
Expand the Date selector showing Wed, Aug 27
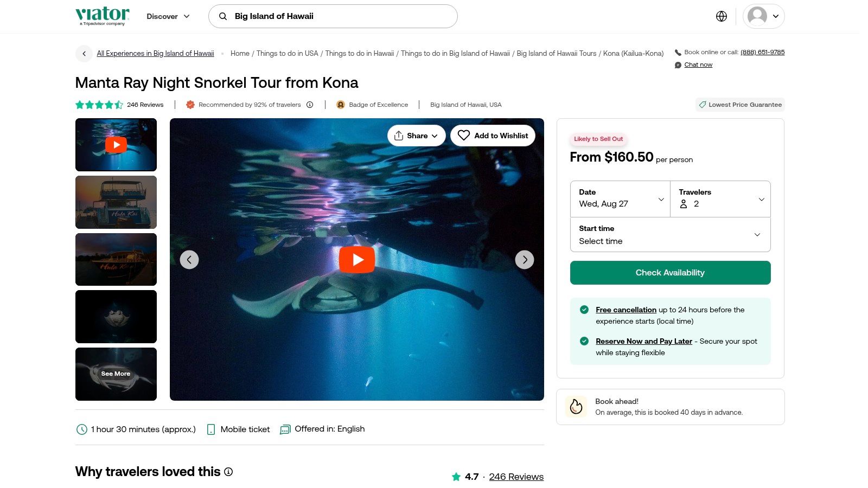point(620,199)
